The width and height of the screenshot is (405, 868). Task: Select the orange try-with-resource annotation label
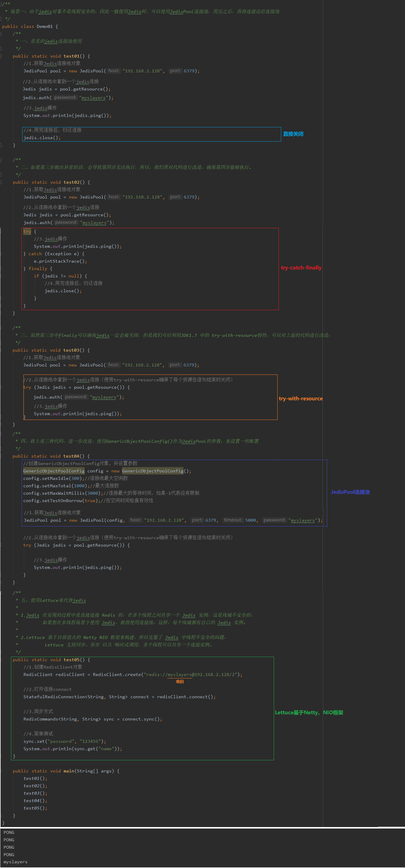click(300, 398)
